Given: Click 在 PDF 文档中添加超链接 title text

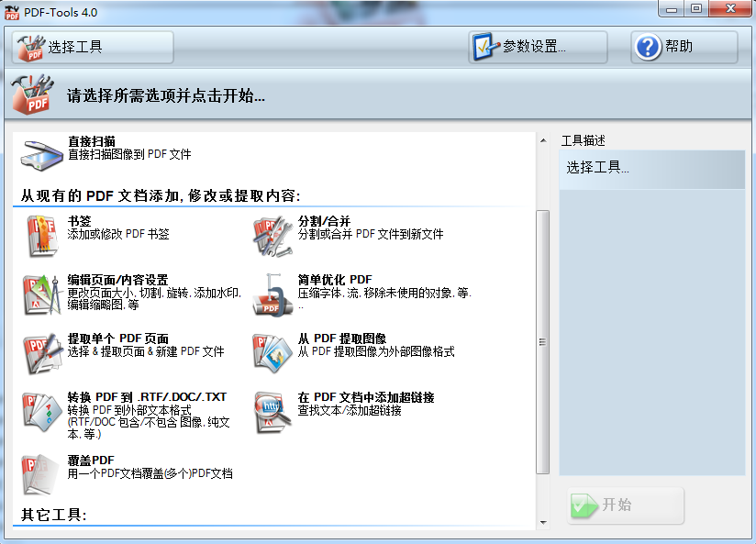Looking at the screenshot, I should pyautogui.click(x=366, y=397).
